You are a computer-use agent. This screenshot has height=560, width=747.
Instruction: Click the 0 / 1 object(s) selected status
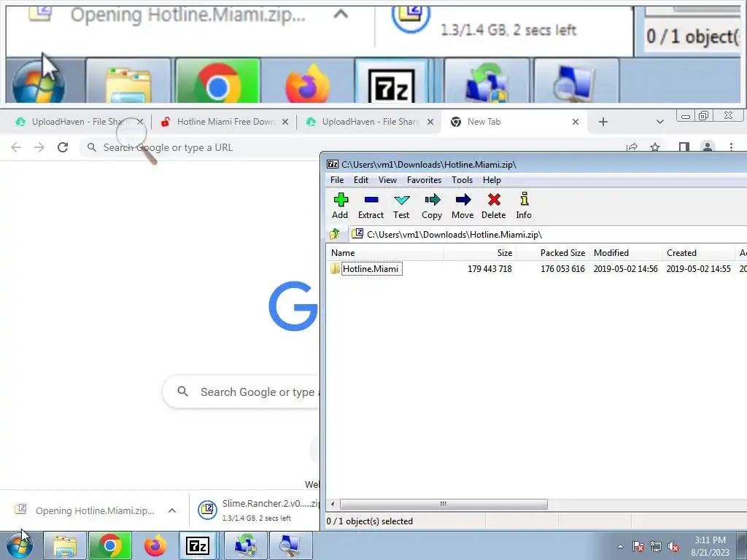pos(370,521)
